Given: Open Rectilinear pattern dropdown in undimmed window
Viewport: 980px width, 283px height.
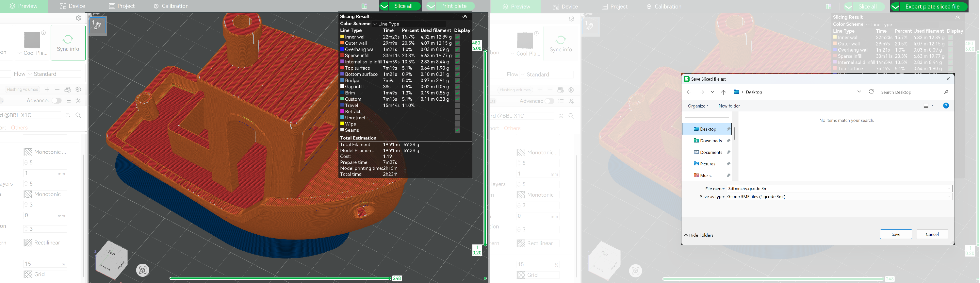Looking at the screenshot, I should 46,243.
